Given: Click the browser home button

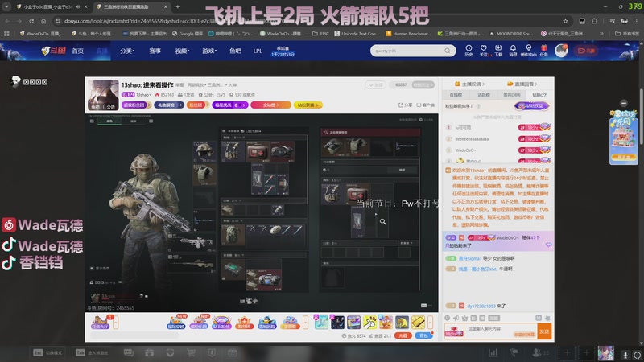Looking at the screenshot, I should coord(43,21).
